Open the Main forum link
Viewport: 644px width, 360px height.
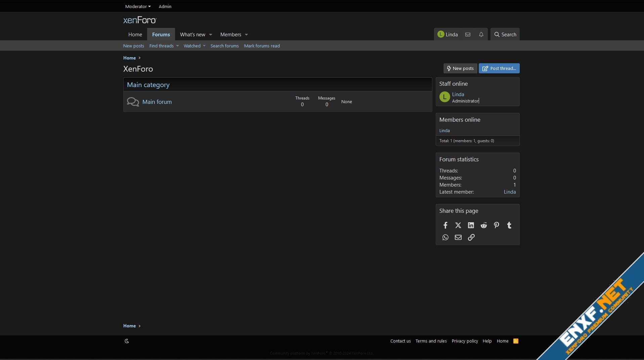point(157,102)
